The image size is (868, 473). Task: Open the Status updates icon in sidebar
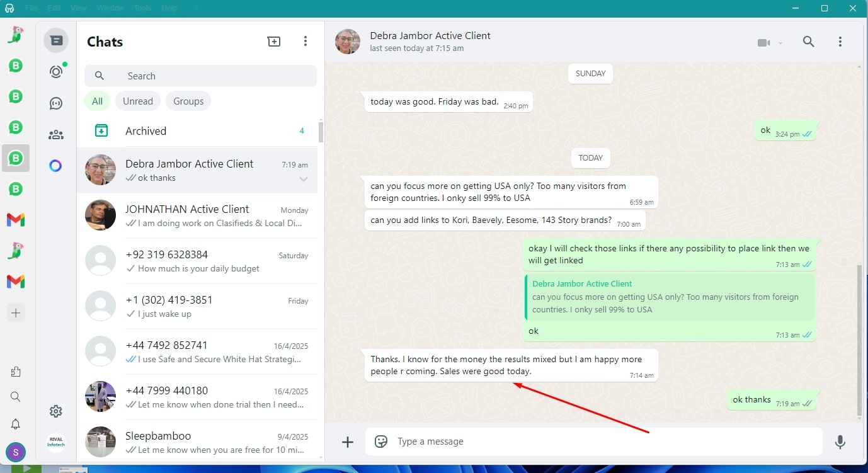(x=56, y=72)
